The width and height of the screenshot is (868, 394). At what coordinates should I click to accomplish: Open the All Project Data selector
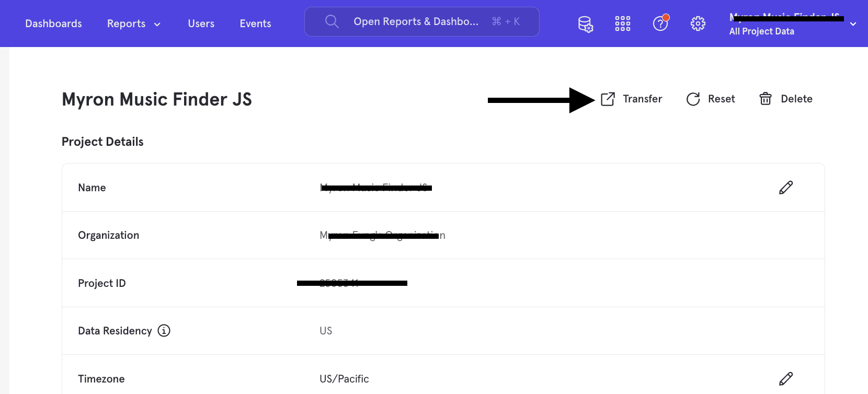coord(761,31)
